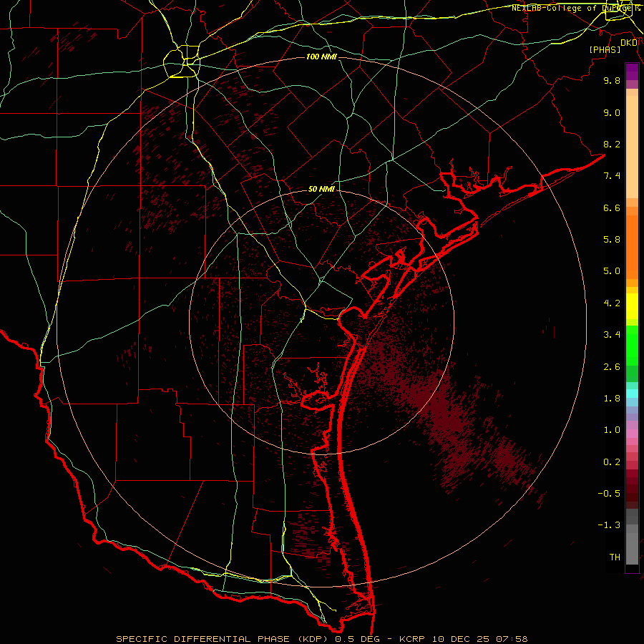Image resolution: width=644 pixels, height=644 pixels.
Task: Click the 07:58 timestamp in the caption
Action: [x=512, y=639]
